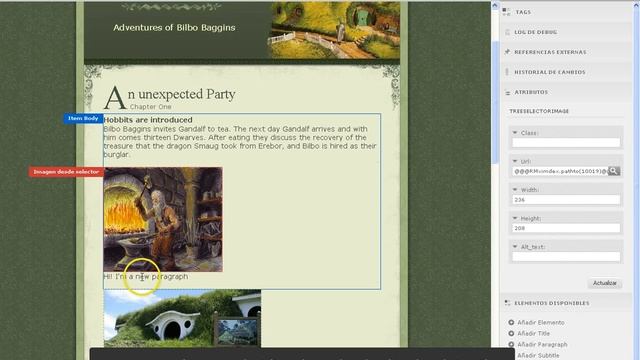Viewport: 640px width, 360px height.
Task: Click the Añadir Subtitle link
Action: pos(538,356)
